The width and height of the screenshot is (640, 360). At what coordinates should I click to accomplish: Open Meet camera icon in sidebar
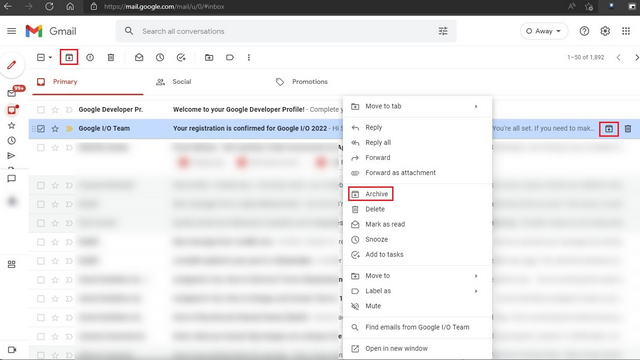coord(12,350)
